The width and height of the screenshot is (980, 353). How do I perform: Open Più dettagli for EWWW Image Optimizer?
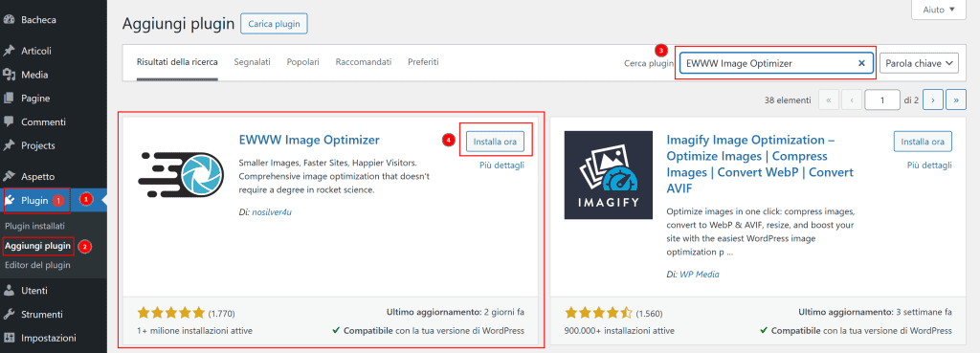pos(501,165)
